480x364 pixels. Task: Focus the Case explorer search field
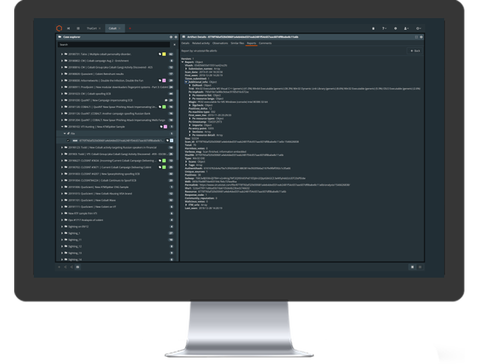click(x=114, y=44)
